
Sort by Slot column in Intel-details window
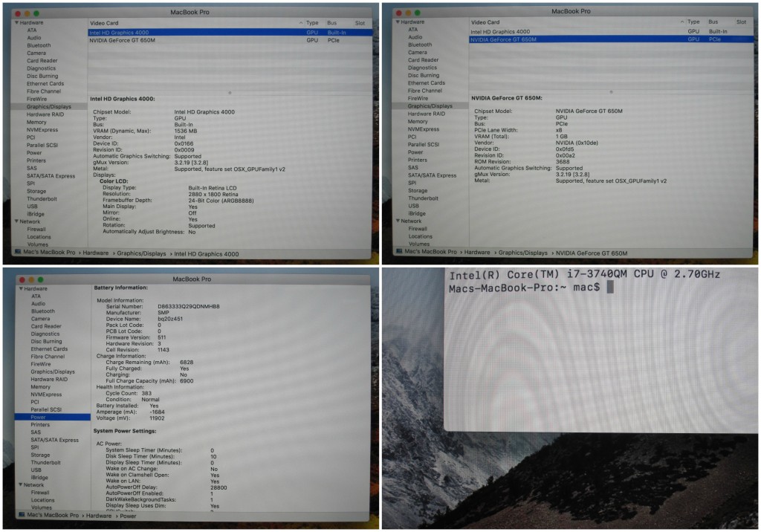[x=360, y=23]
